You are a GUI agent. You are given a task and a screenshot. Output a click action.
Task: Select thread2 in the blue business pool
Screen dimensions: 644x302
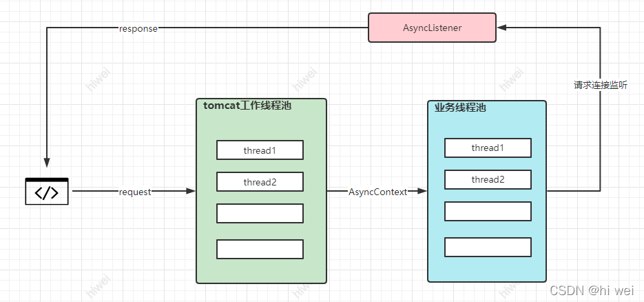tap(488, 179)
